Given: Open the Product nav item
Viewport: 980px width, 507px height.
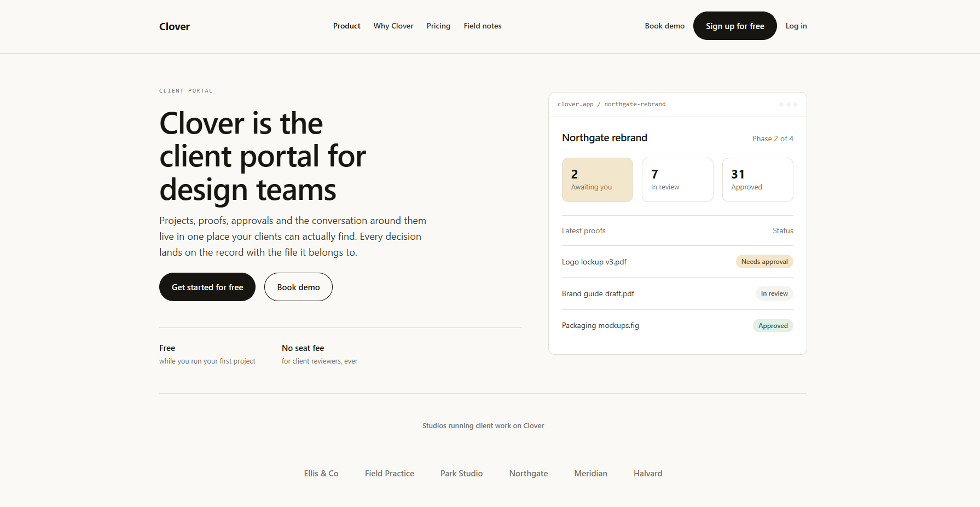Looking at the screenshot, I should (x=346, y=26).
